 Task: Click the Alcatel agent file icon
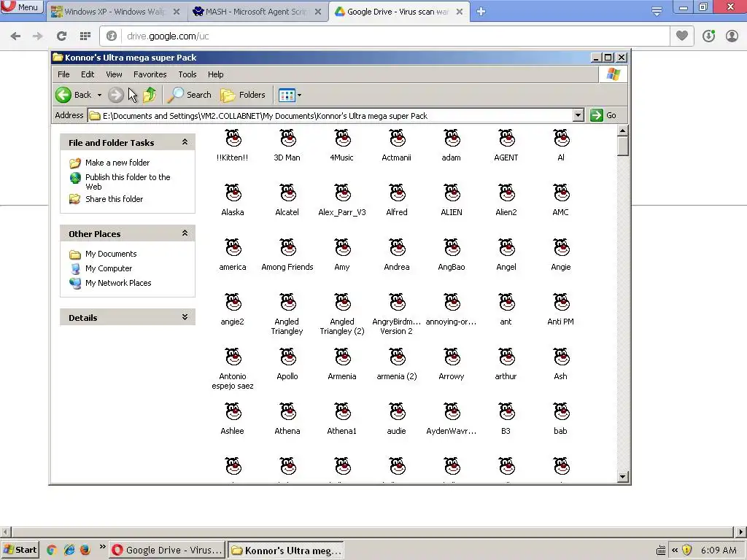tap(287, 193)
